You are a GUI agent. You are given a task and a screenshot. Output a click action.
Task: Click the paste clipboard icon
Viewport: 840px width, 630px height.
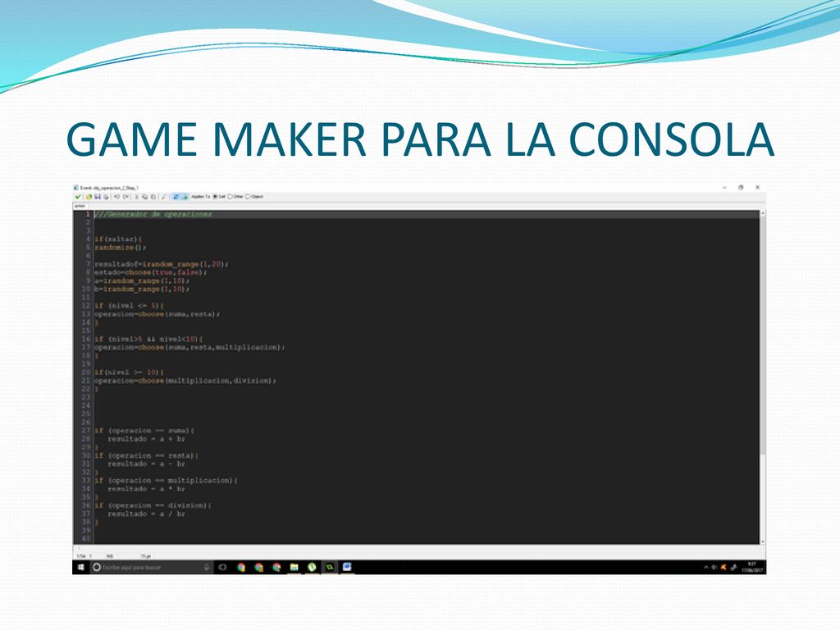click(x=153, y=197)
